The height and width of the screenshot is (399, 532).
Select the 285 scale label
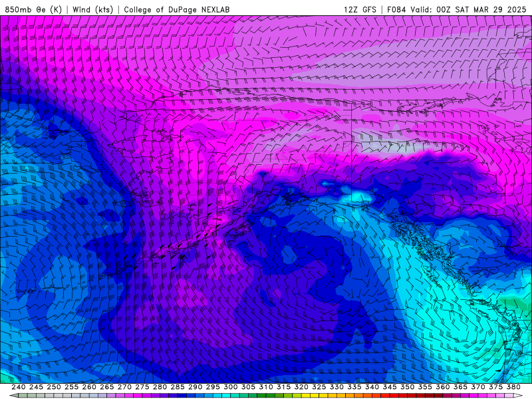click(178, 387)
